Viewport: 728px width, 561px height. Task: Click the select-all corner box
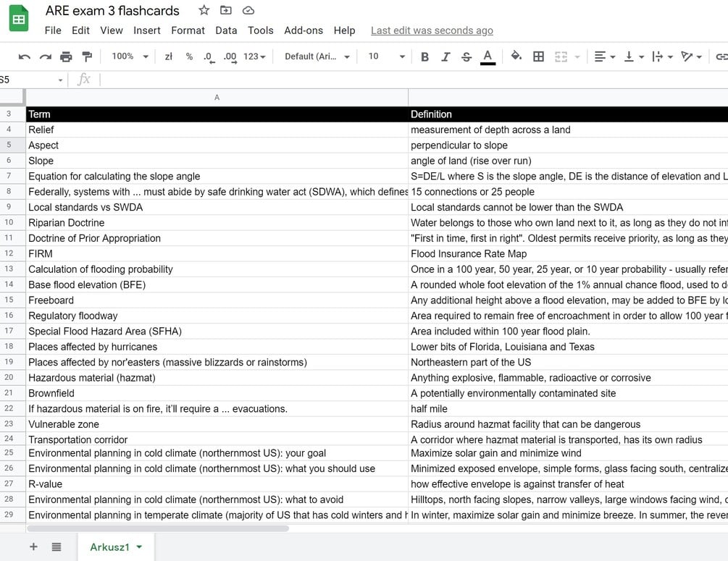pos(12,98)
